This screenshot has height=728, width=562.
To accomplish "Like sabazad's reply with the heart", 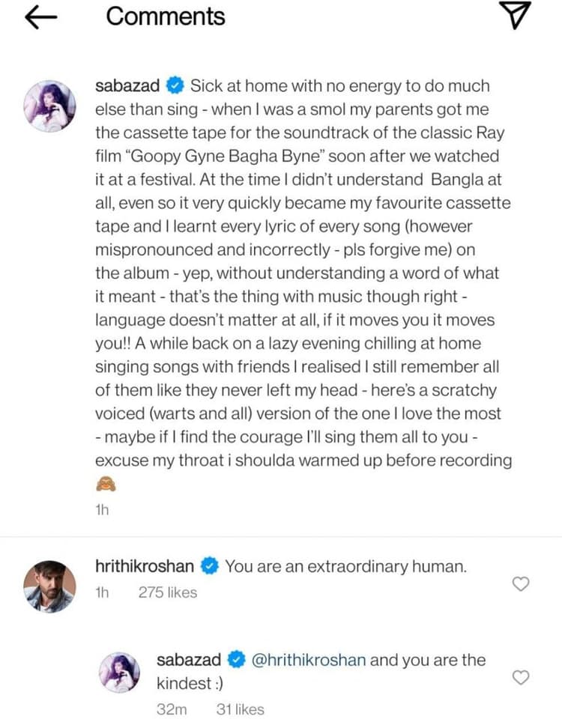I will pyautogui.click(x=520, y=677).
